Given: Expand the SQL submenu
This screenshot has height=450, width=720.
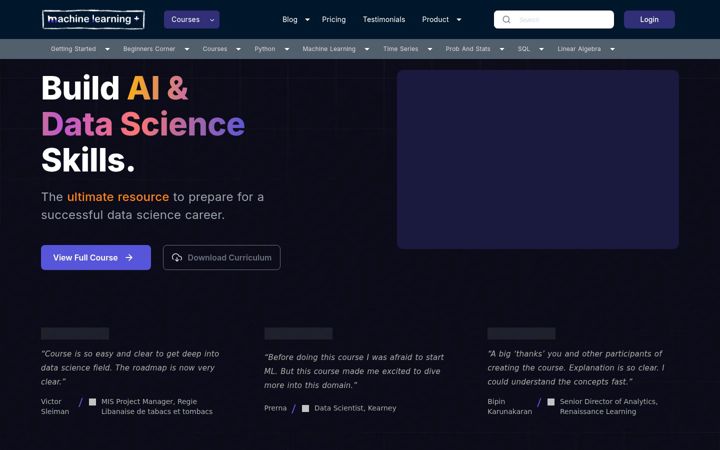Looking at the screenshot, I should pyautogui.click(x=541, y=49).
